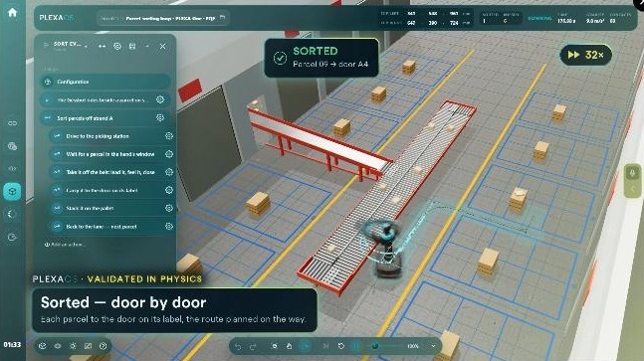This screenshot has width=644, height=361.
Task: Open the globe sidebar icon
Action: click(x=12, y=146)
